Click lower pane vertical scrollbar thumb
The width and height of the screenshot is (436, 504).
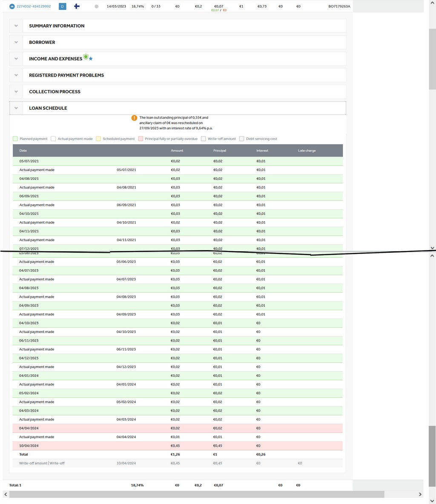(x=433, y=456)
